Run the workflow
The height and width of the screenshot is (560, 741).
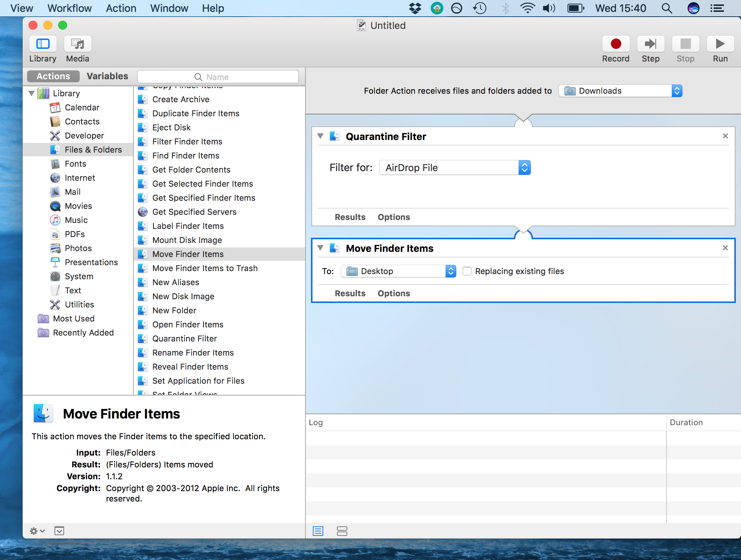click(x=720, y=44)
